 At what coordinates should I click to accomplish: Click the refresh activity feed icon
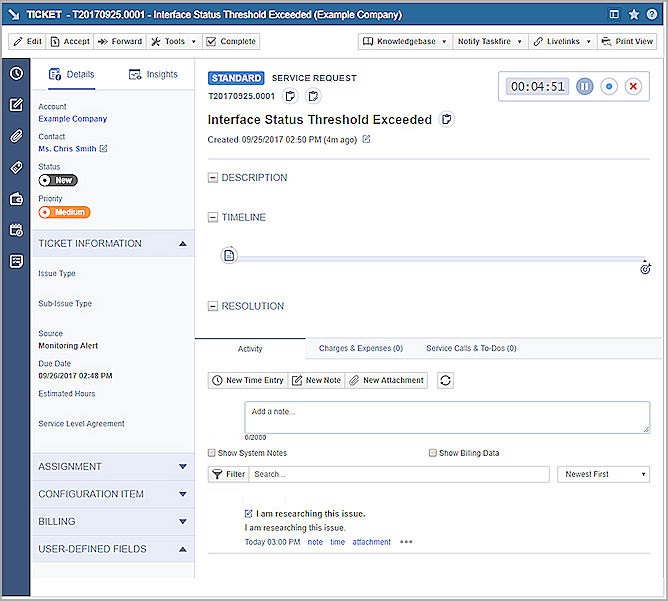click(x=445, y=380)
